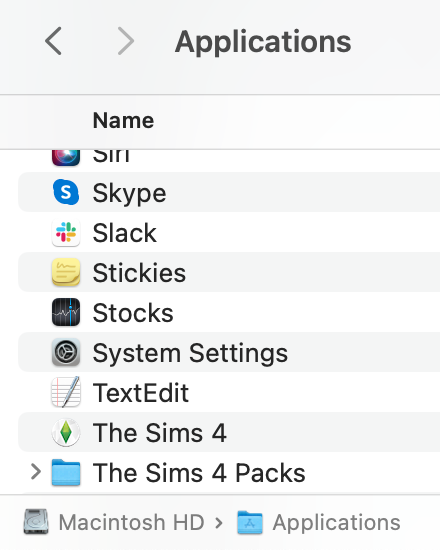This screenshot has height=550, width=440.
Task: Click the Applications window title
Action: [263, 42]
